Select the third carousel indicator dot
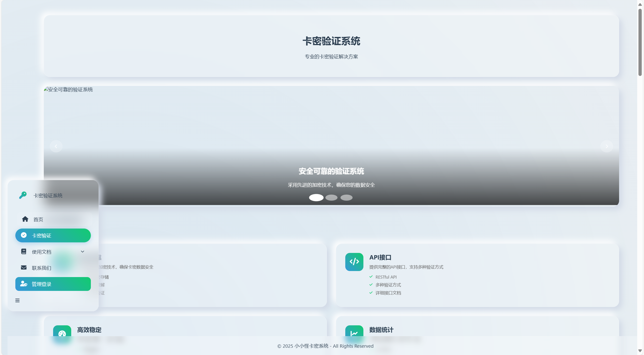 pos(346,198)
